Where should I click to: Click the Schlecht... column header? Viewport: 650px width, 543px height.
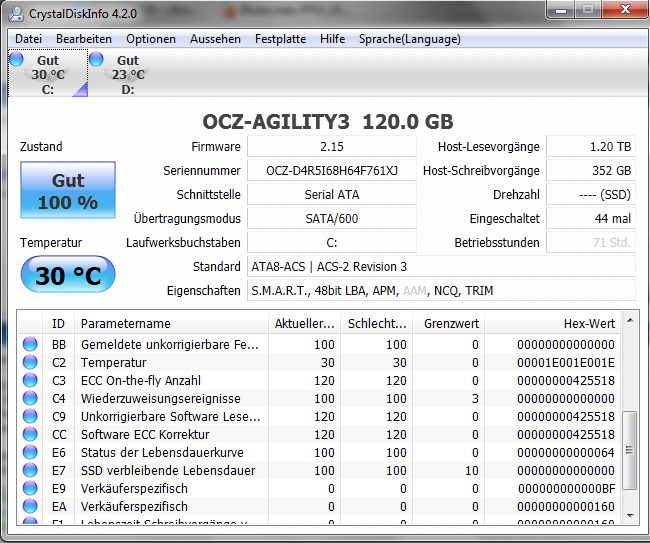[x=376, y=323]
